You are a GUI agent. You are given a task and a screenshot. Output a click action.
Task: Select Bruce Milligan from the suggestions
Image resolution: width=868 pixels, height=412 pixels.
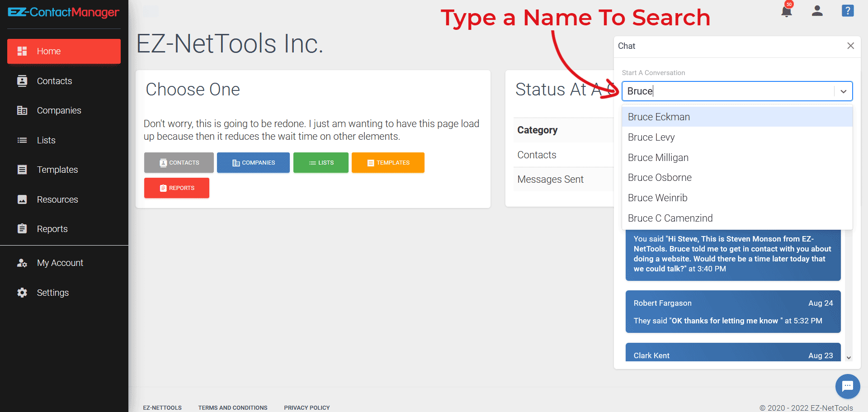(737, 157)
